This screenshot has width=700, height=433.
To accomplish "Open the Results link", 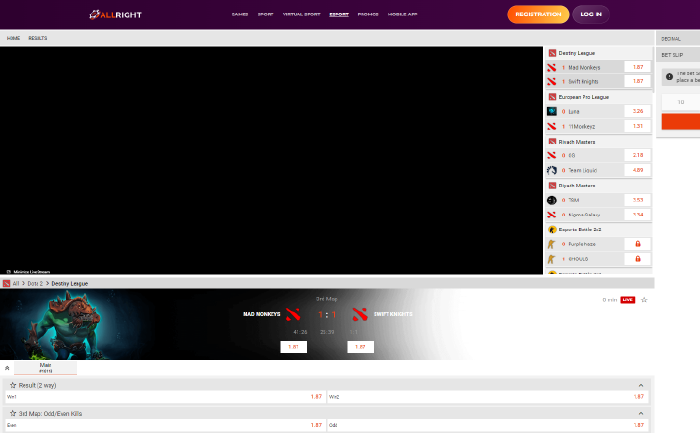I will coord(38,38).
